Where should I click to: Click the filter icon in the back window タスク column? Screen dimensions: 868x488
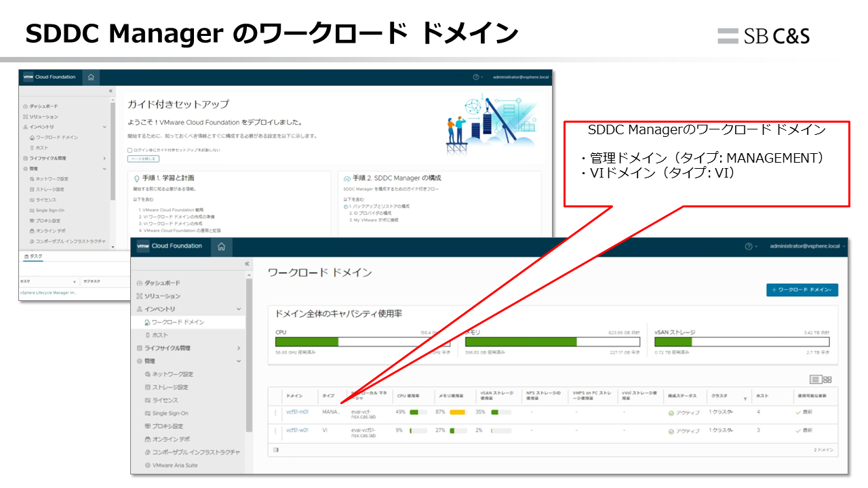click(75, 281)
